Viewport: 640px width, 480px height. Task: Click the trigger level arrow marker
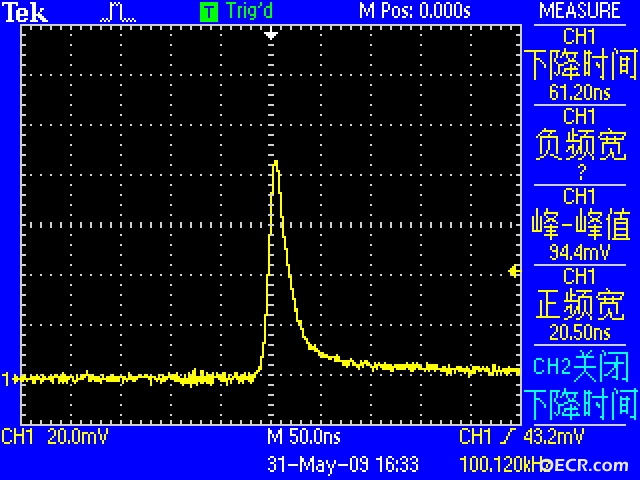click(x=515, y=271)
